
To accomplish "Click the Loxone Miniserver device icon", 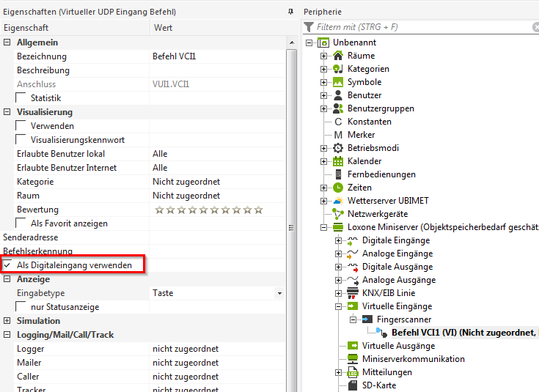I will click(338, 227).
